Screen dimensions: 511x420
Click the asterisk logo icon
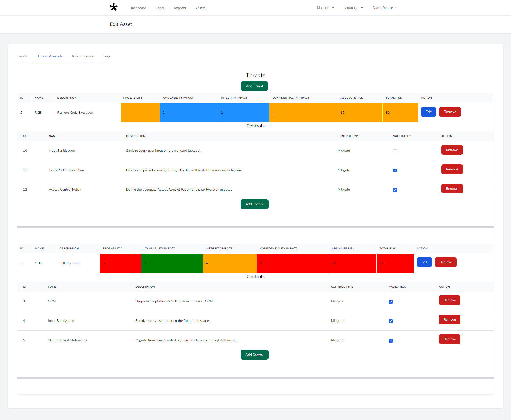click(x=114, y=7)
